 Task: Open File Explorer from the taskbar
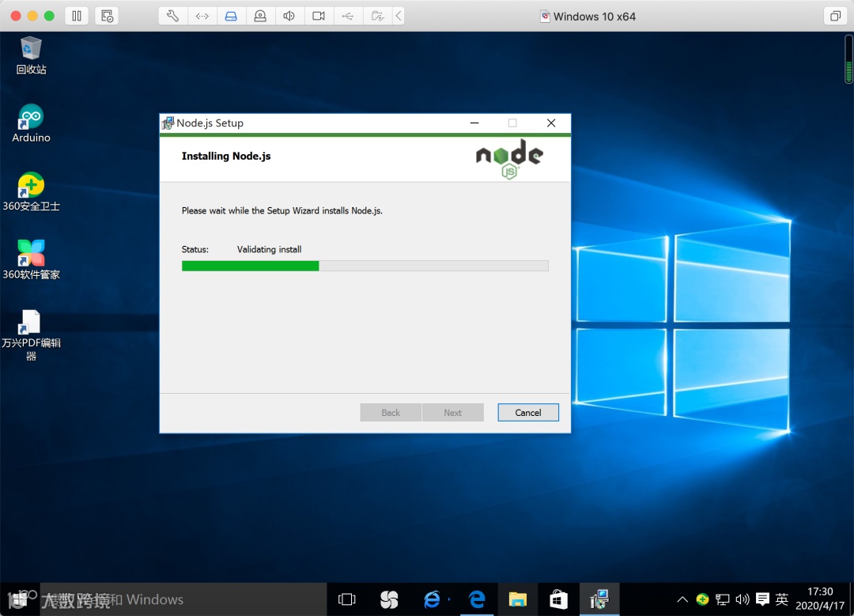[517, 599]
